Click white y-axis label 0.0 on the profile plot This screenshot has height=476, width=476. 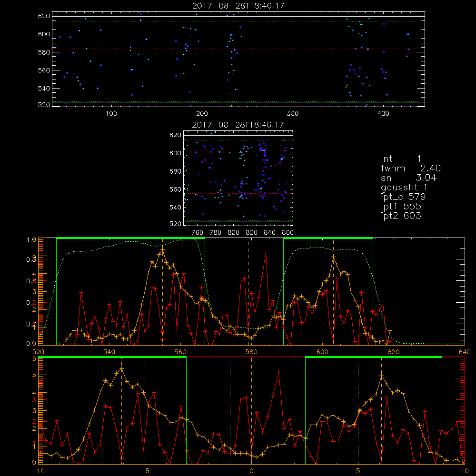tap(31, 344)
